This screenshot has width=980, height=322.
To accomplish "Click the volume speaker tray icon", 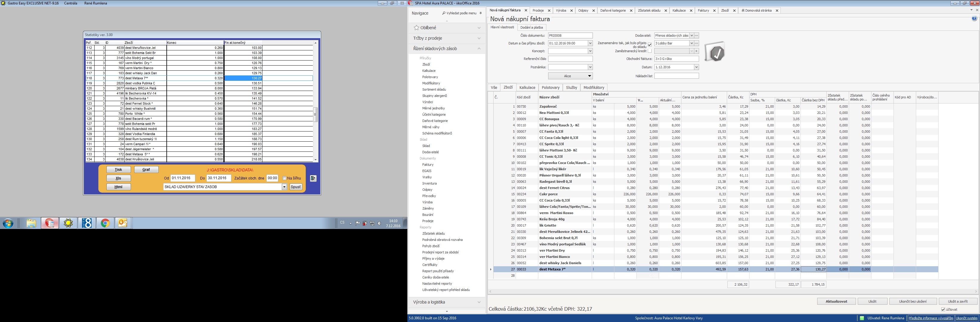I will [379, 224].
